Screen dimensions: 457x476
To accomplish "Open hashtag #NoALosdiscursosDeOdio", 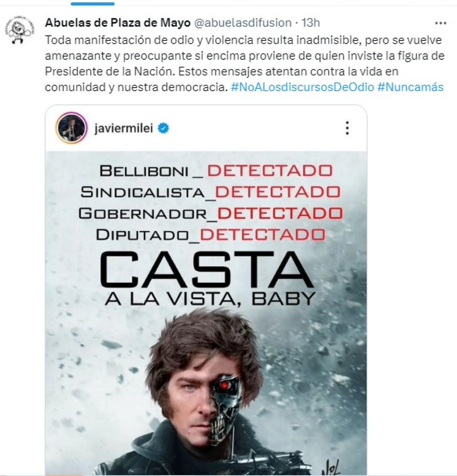I will click(302, 87).
